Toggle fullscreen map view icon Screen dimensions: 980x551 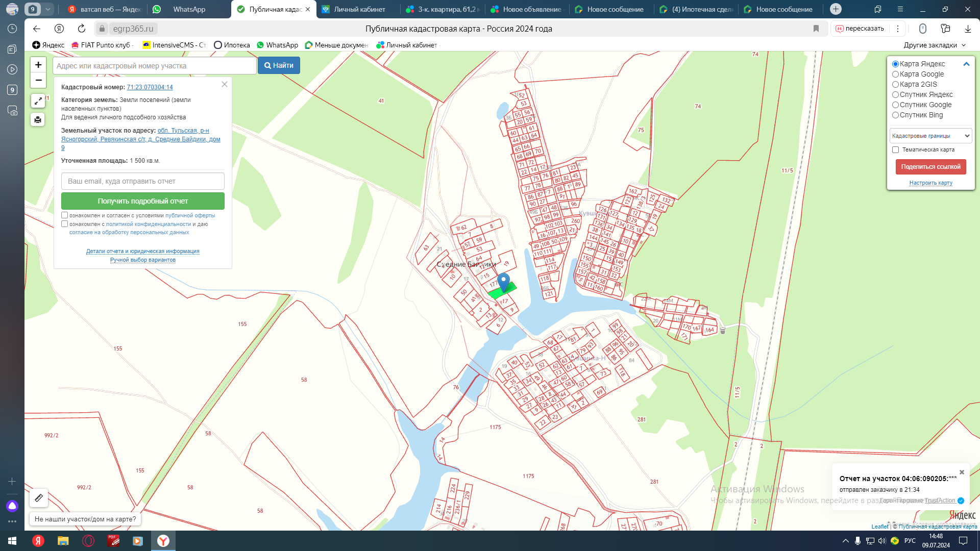38,101
